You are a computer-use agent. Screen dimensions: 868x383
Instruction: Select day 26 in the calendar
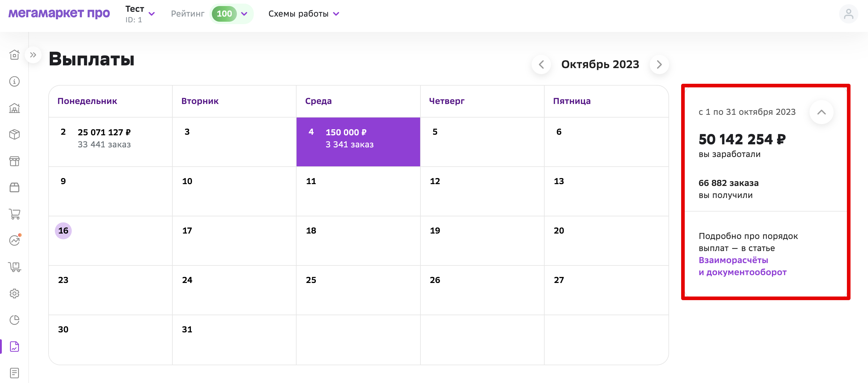point(482,290)
